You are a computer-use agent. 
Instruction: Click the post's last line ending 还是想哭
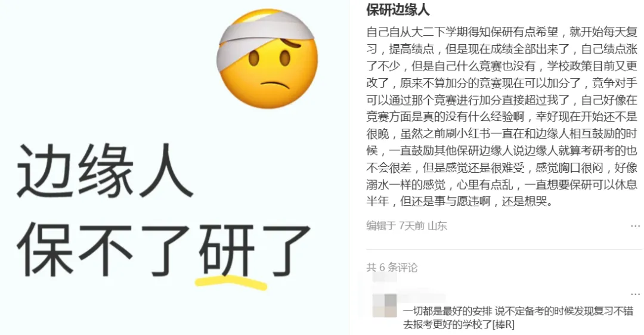pos(460,201)
